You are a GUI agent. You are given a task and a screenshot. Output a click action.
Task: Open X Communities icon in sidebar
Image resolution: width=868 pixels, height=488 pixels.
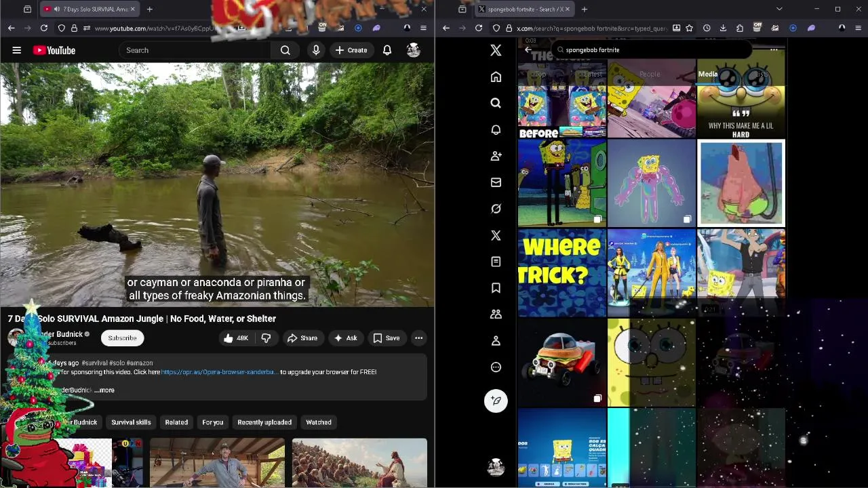click(496, 314)
